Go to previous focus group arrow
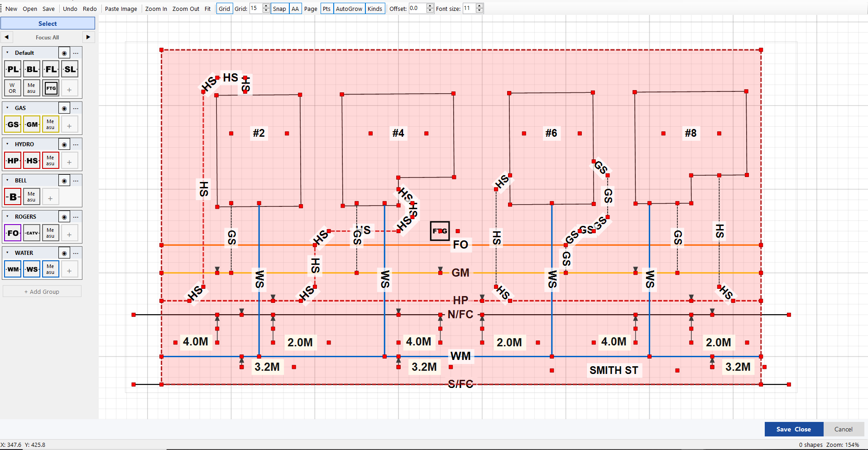The height and width of the screenshot is (450, 868). (7, 37)
